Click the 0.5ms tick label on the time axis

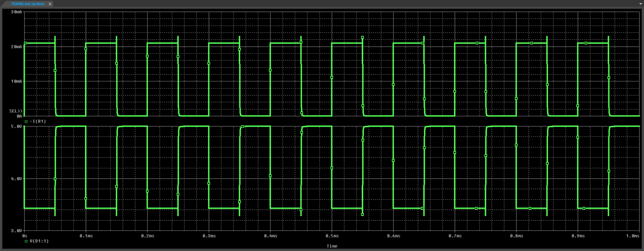[x=332, y=236]
